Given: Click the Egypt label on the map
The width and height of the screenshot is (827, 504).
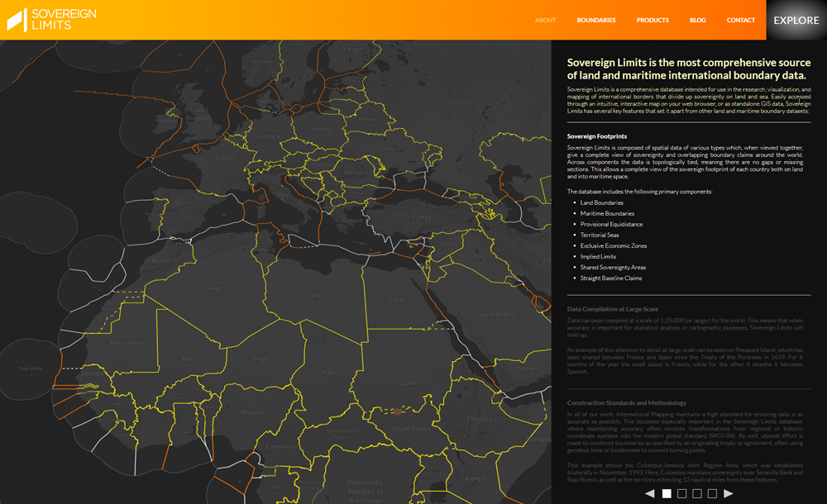Looking at the screenshot, I should tap(399, 298).
